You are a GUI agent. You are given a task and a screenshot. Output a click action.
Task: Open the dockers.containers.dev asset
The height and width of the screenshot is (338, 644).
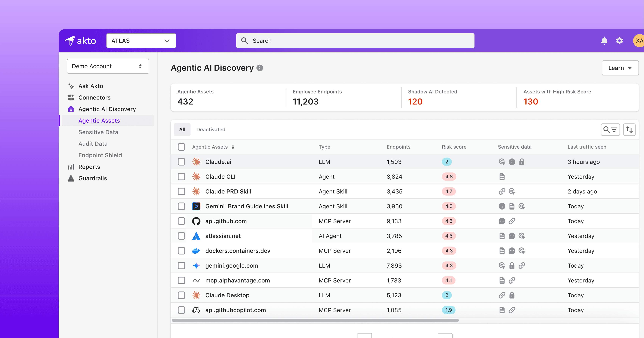[238, 251]
